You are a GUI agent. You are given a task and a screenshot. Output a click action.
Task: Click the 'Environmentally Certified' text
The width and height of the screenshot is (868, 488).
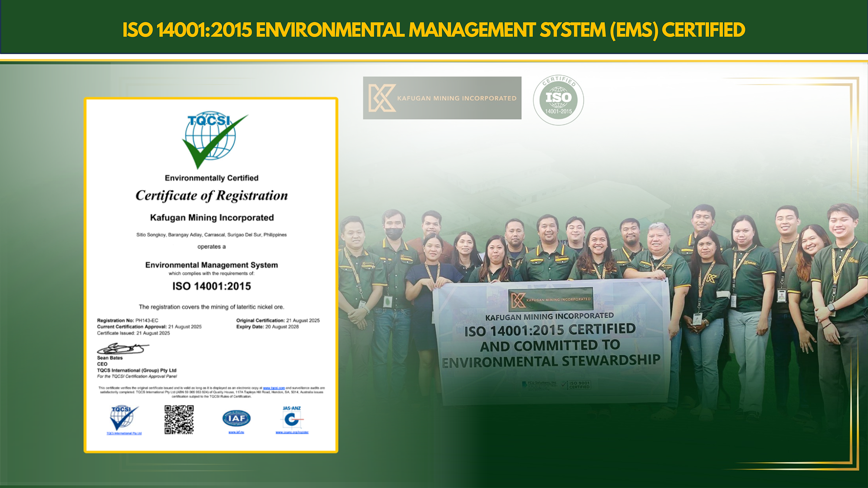tap(211, 178)
